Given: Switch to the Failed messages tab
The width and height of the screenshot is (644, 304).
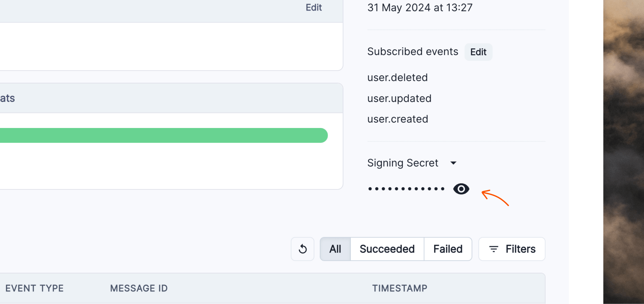Looking at the screenshot, I should tap(448, 249).
